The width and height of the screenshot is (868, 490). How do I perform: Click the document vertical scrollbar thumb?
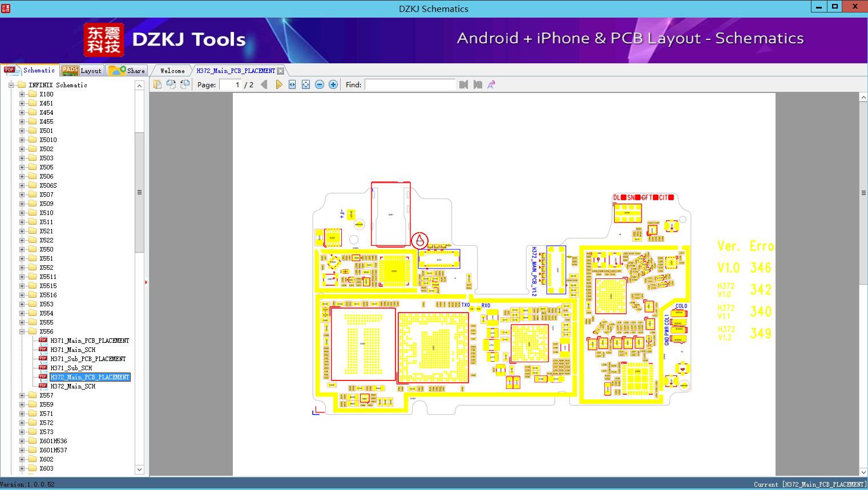pos(863,193)
